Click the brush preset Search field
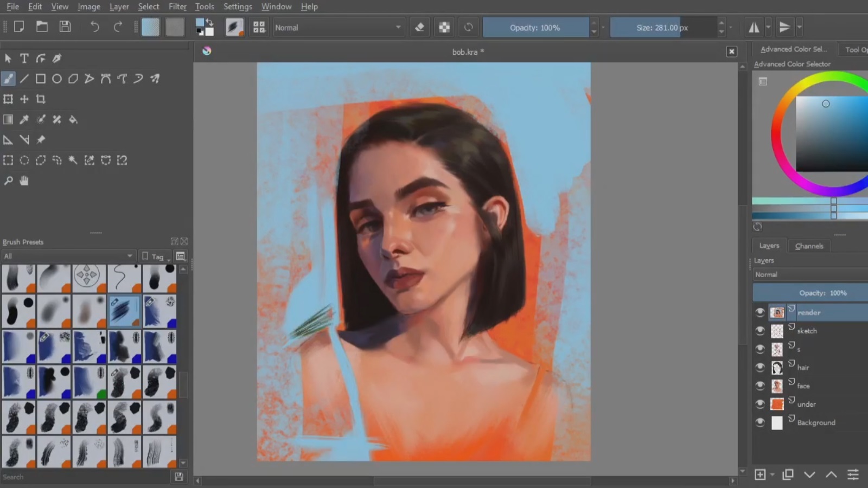 [x=86, y=477]
